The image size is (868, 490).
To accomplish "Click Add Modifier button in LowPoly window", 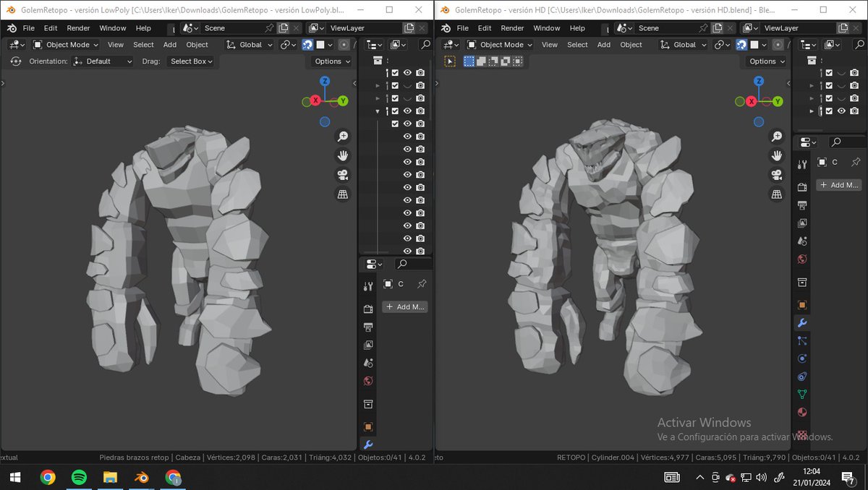I will (x=405, y=307).
